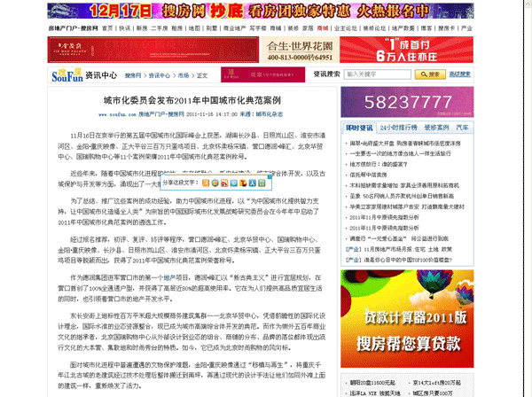Screen dimensions: 532x397
Task: Open 首页 in top navigation
Action: pos(107,28)
